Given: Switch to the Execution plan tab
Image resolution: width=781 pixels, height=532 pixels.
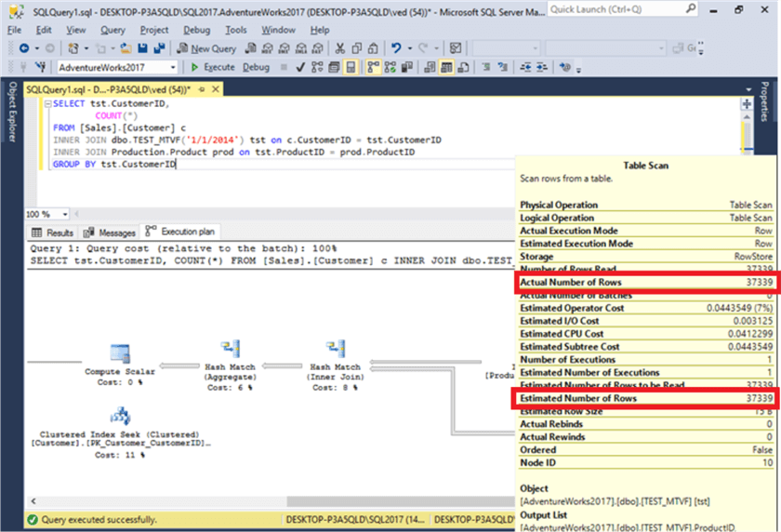Looking at the screenshot, I should 180,232.
